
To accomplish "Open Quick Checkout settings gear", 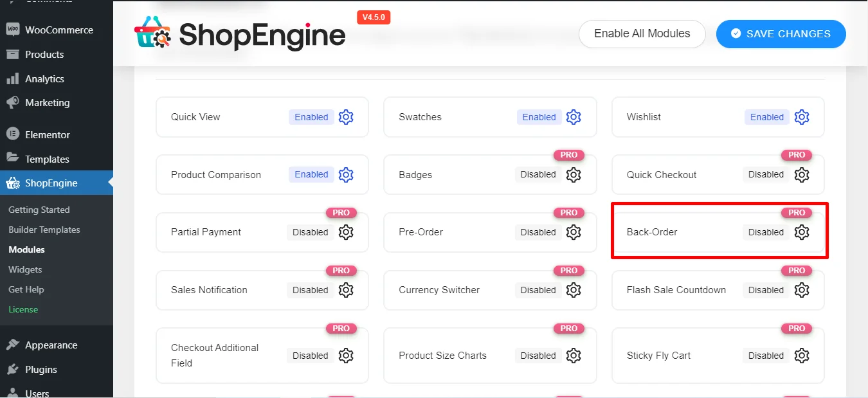I will pos(801,174).
